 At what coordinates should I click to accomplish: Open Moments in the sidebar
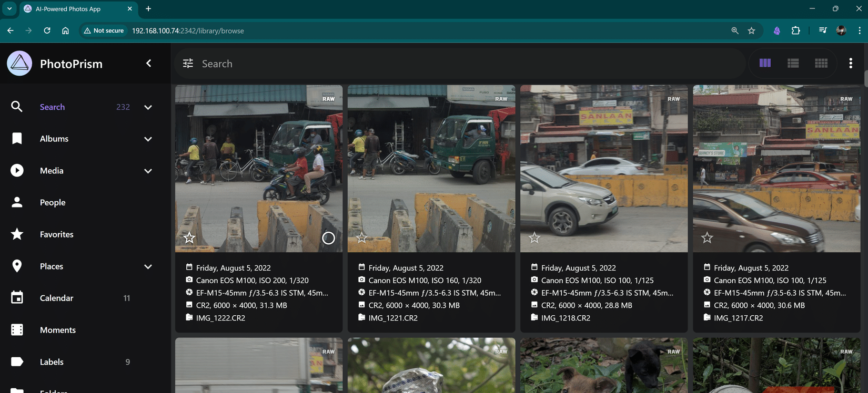[x=58, y=330]
